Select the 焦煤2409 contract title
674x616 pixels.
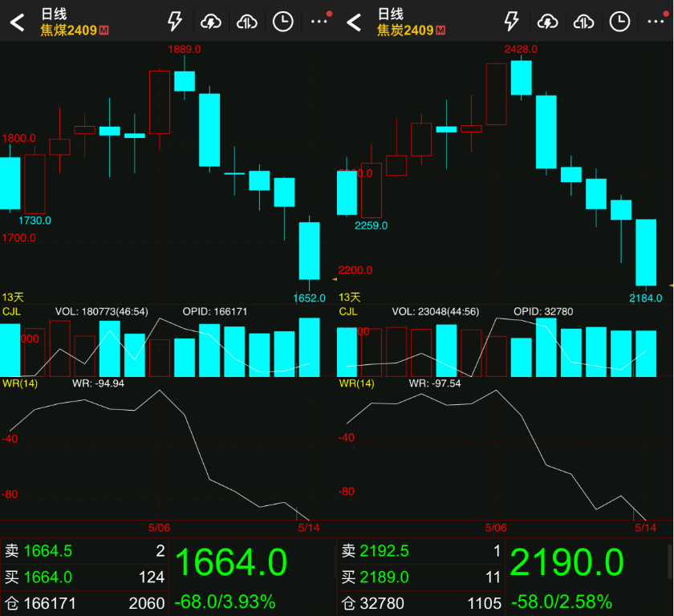click(69, 30)
